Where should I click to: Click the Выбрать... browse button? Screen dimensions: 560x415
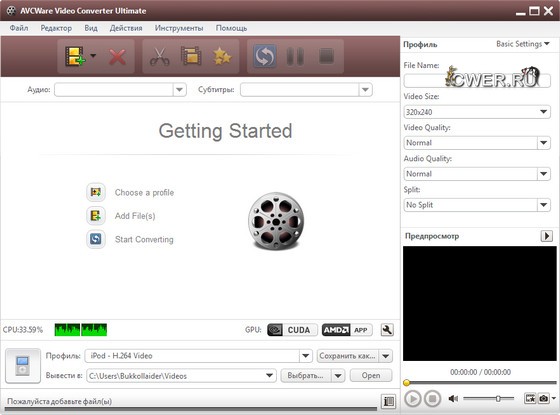(305, 375)
